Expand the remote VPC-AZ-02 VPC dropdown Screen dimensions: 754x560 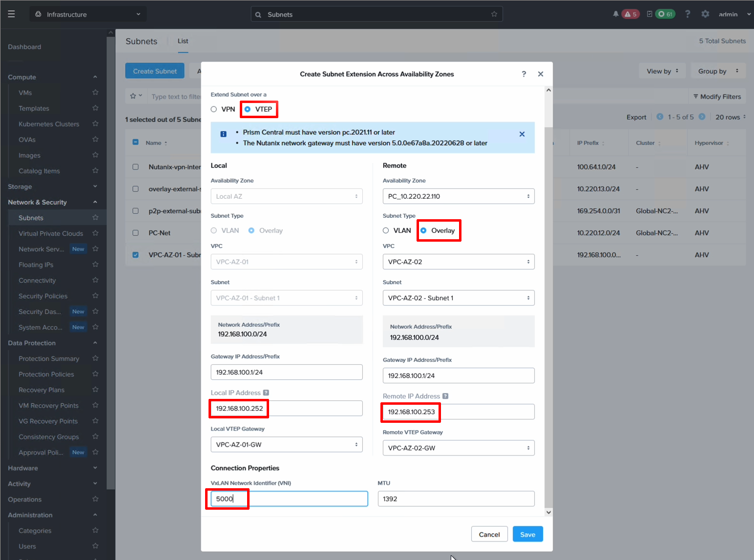click(x=458, y=262)
